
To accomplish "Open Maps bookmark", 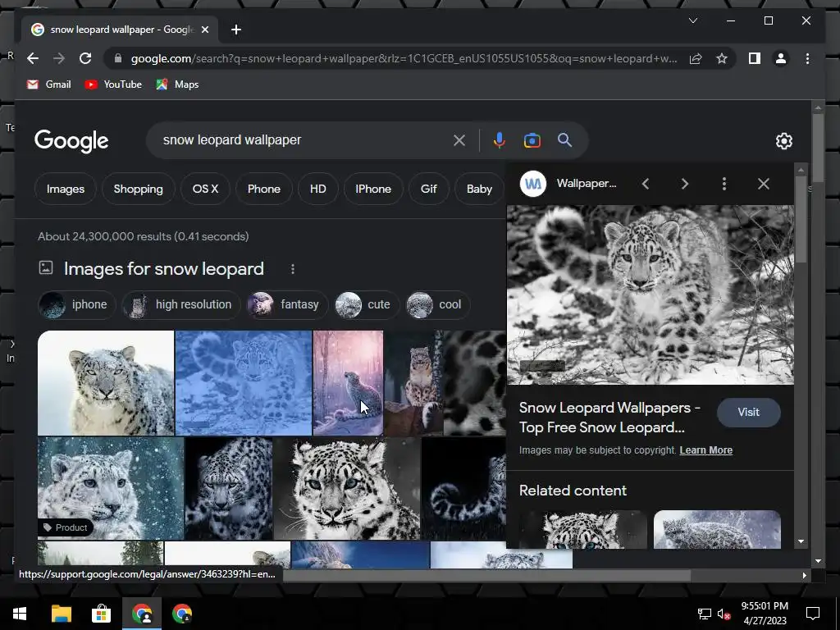I will (x=177, y=84).
